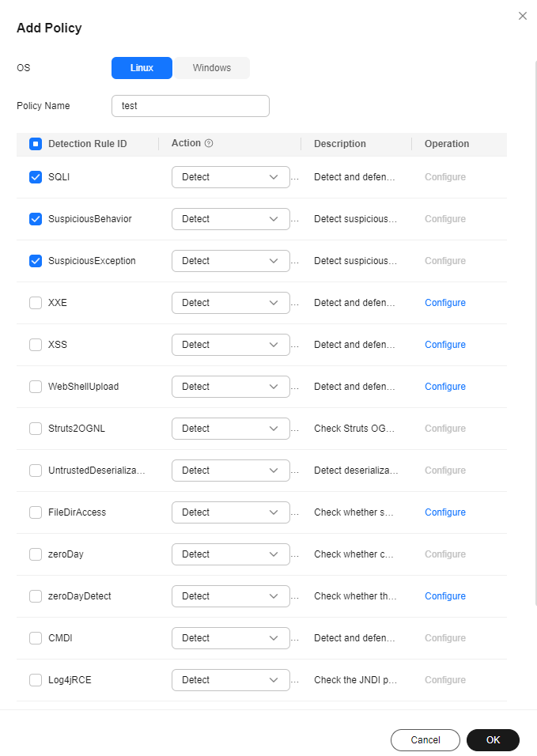Click the dialog vertical scrollbar
Image resolution: width=537 pixels, height=756 pixels.
tap(535, 333)
